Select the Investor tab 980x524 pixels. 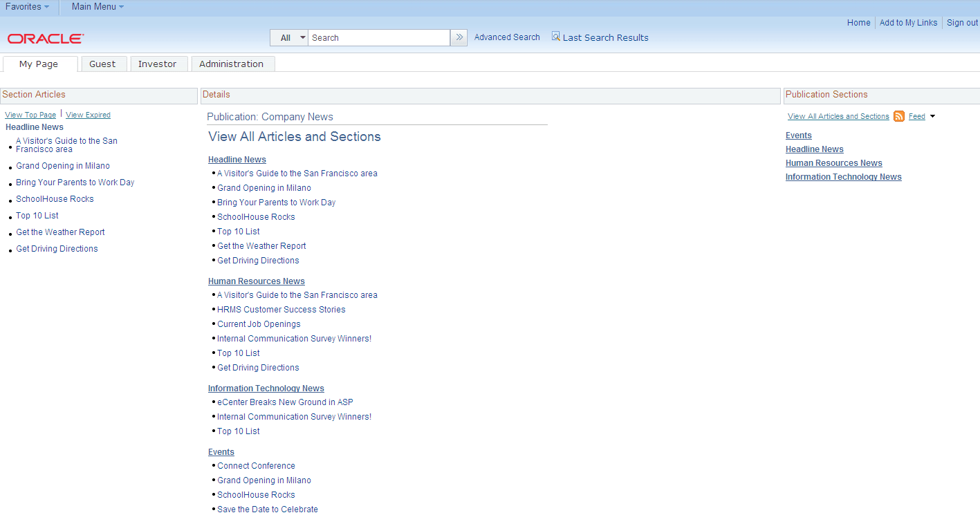click(x=158, y=63)
